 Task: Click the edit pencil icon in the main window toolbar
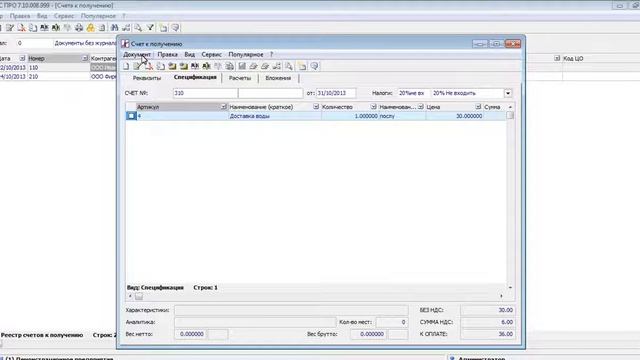10,28
